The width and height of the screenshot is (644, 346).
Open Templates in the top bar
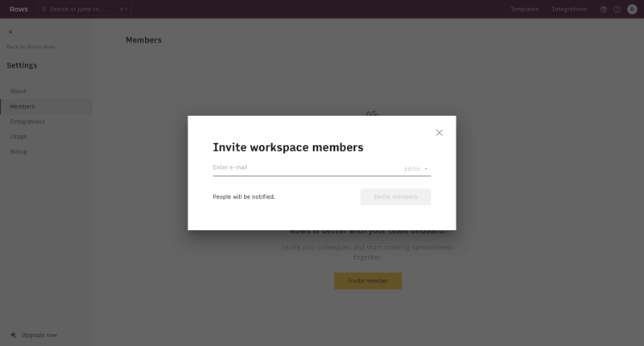tap(524, 9)
